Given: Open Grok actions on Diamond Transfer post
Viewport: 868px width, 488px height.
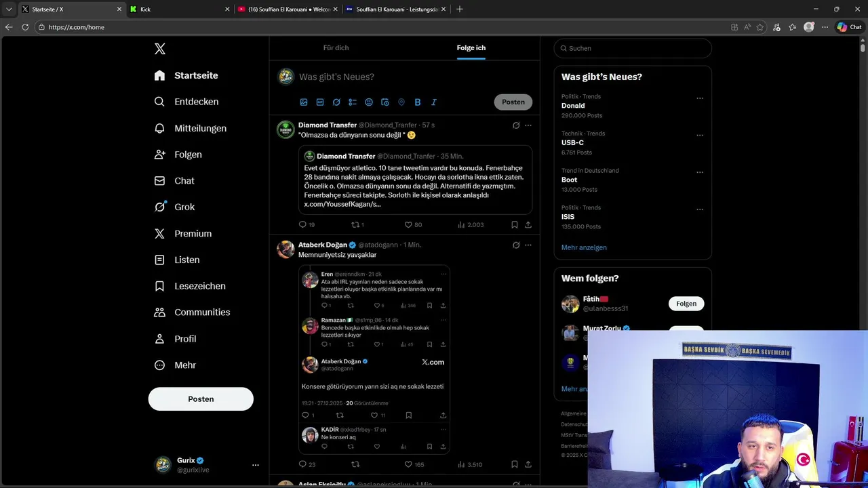Looking at the screenshot, I should click(x=516, y=125).
